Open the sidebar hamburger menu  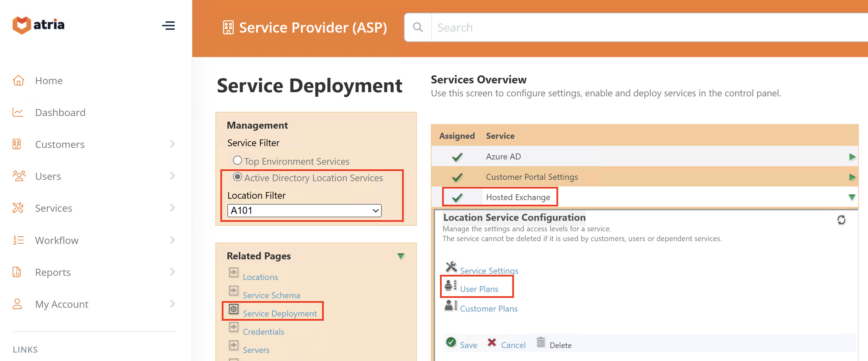click(168, 26)
